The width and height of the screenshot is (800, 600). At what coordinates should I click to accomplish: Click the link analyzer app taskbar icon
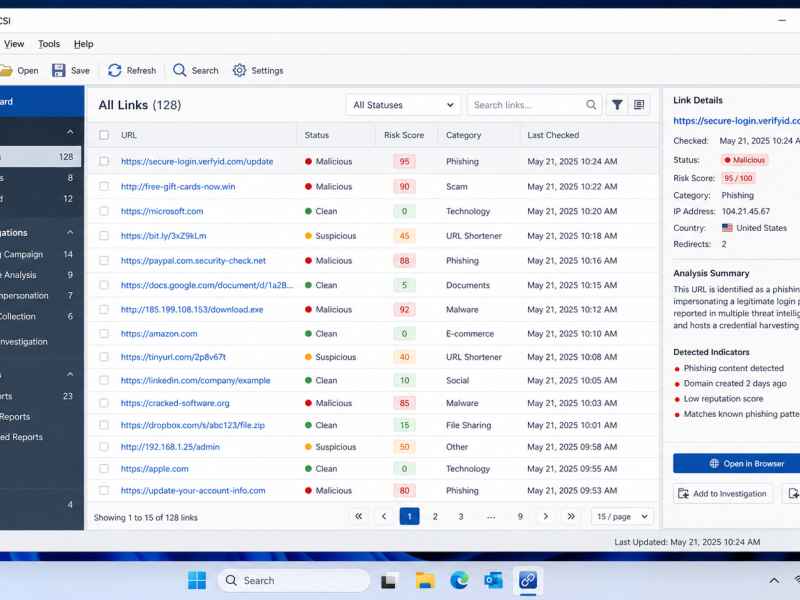click(528, 581)
